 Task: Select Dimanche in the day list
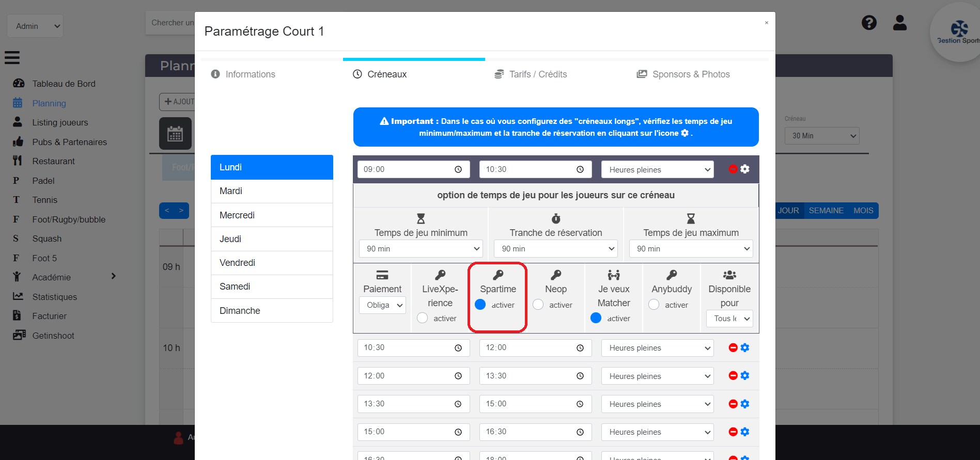pyautogui.click(x=272, y=311)
